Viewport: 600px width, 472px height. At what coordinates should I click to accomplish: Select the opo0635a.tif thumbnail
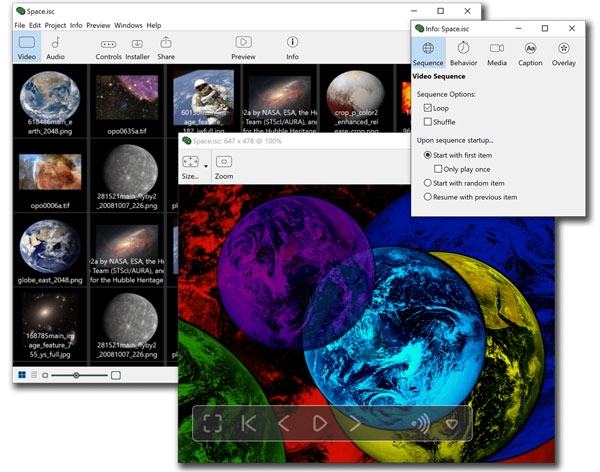[x=127, y=101]
